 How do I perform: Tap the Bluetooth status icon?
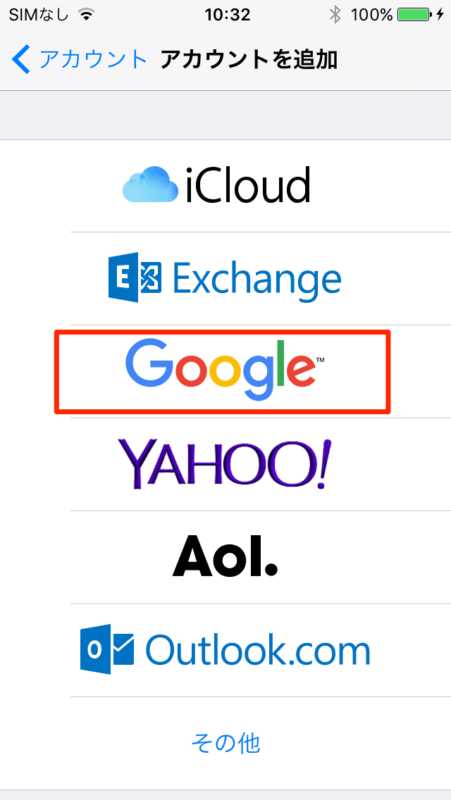[x=335, y=15]
